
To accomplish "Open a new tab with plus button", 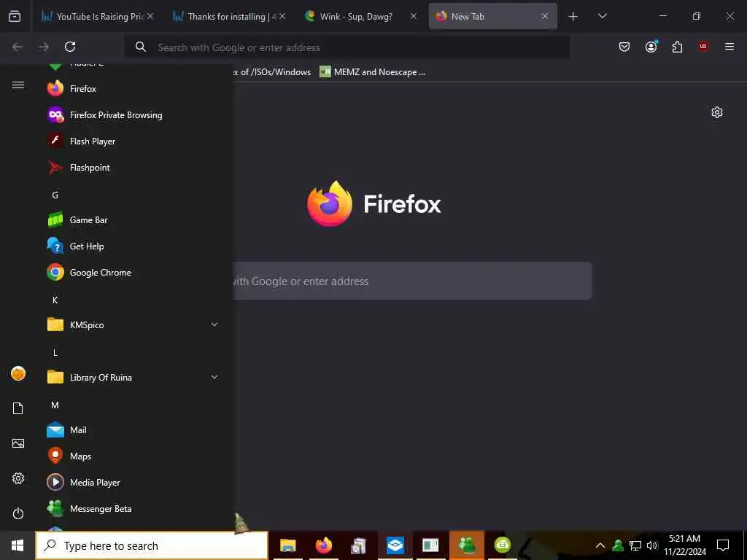I will coord(573,17).
